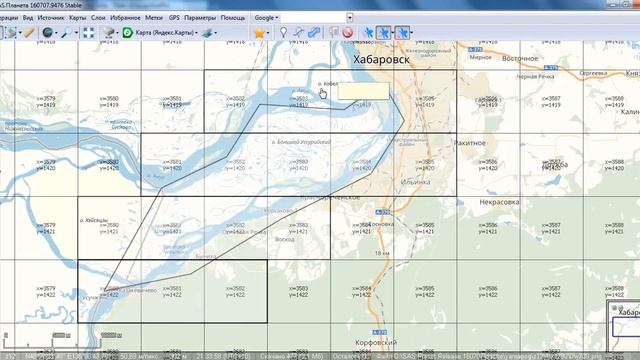Activate the distance ruler tool
This screenshot has height=360, width=640.
tap(29, 33)
